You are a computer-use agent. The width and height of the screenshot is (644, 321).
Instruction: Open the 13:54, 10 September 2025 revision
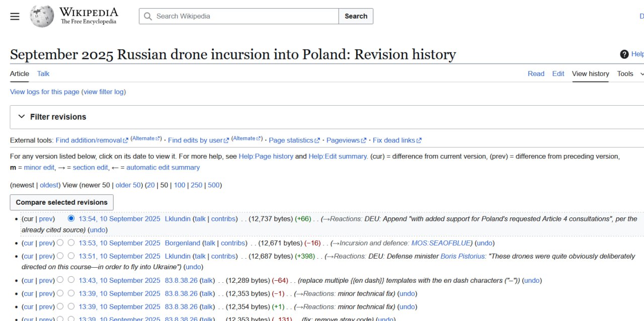pyautogui.click(x=119, y=219)
